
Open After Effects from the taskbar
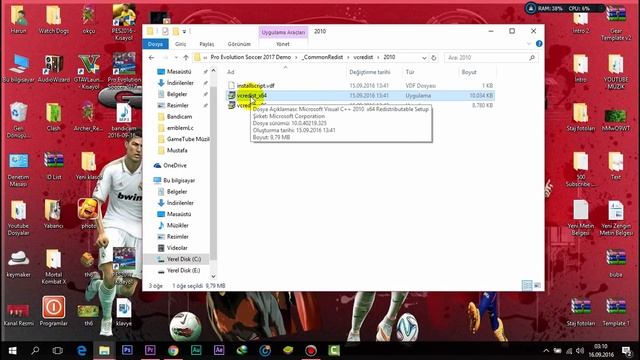click(219, 350)
